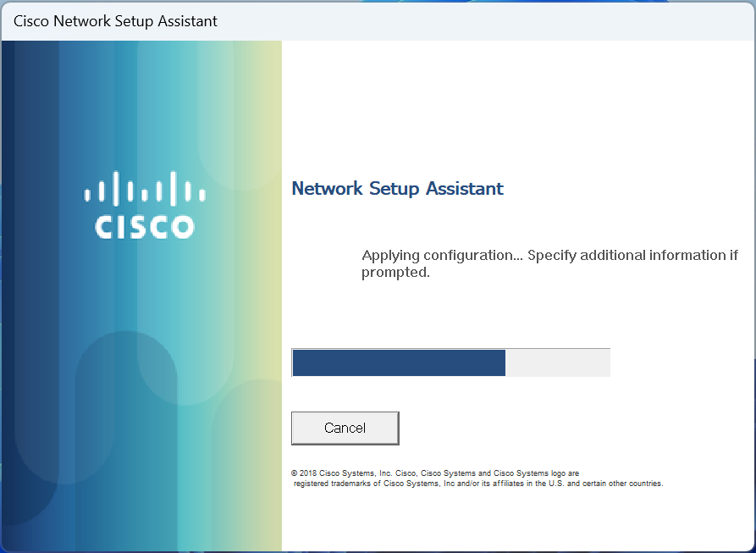Screen dimensions: 756x553
Task: Click the word prompted in status text
Action: (395, 273)
